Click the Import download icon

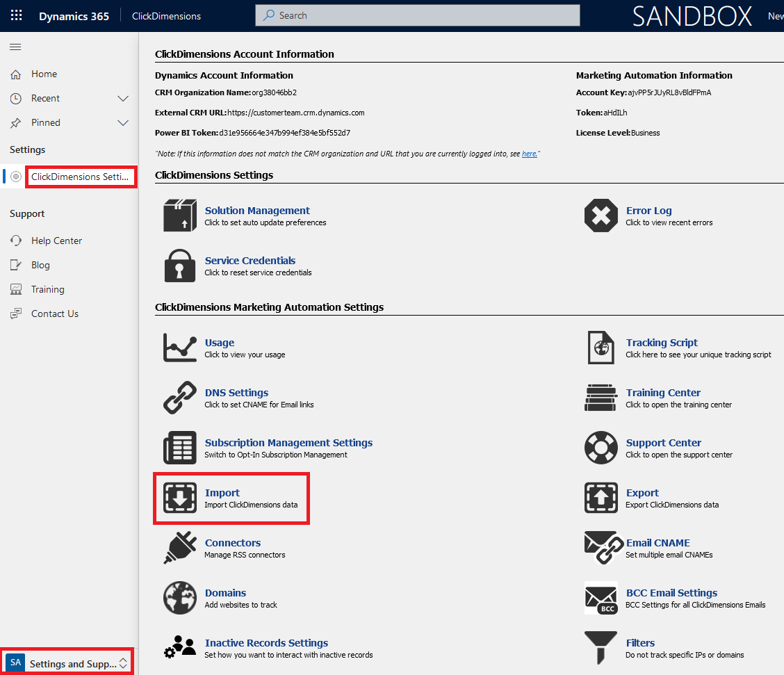click(x=180, y=498)
